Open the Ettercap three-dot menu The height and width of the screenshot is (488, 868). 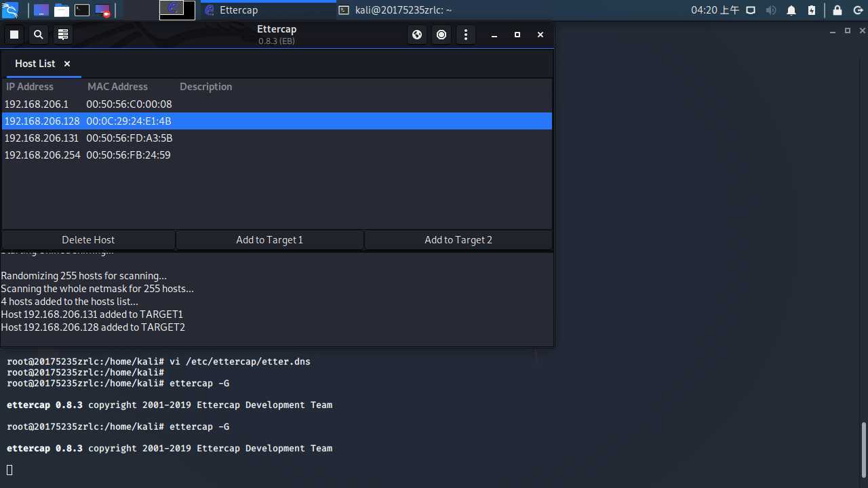click(466, 35)
